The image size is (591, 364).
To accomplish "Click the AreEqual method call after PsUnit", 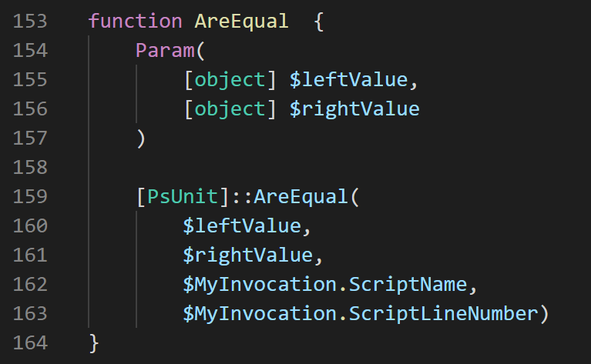I will [x=301, y=197].
